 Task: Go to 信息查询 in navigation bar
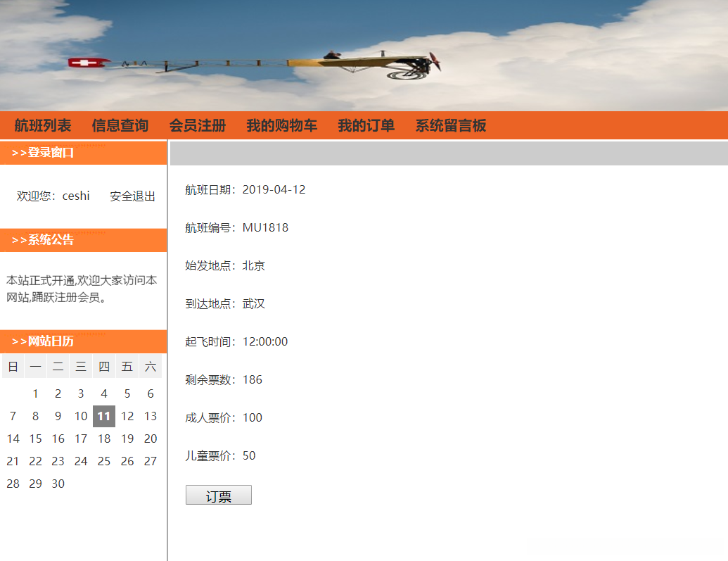[120, 125]
